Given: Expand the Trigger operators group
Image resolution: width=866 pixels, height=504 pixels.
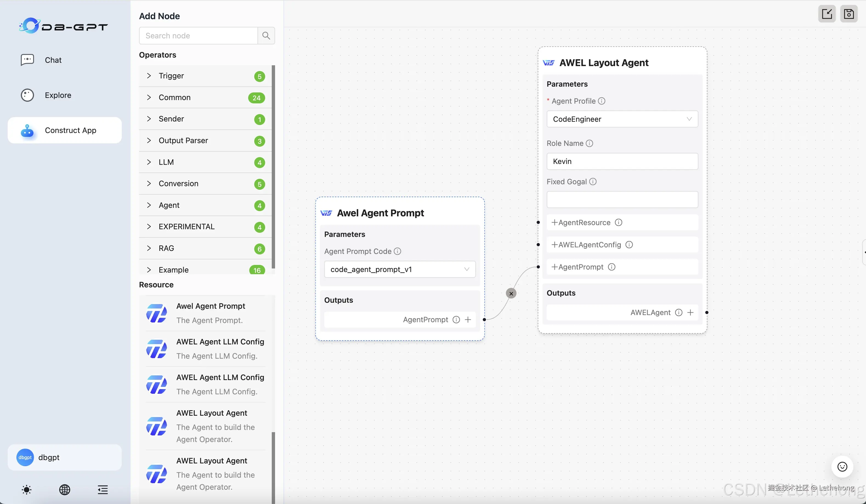Looking at the screenshot, I should [x=171, y=76].
